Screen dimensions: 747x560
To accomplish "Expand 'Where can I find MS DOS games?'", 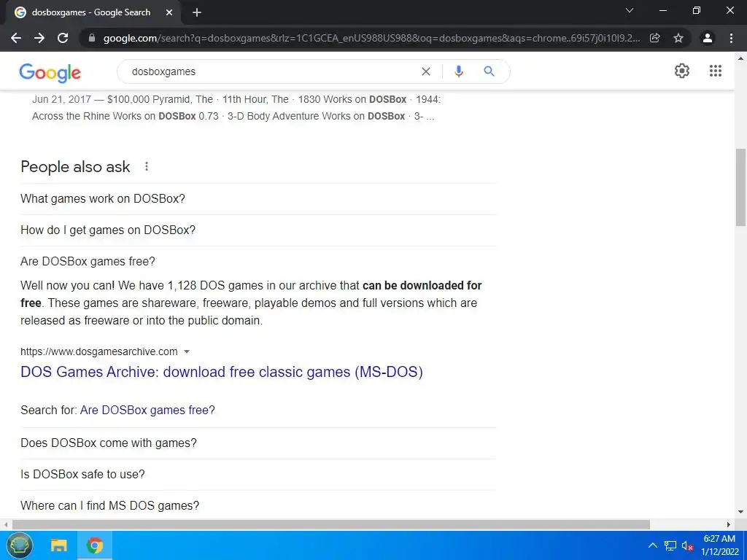I will [258, 505].
